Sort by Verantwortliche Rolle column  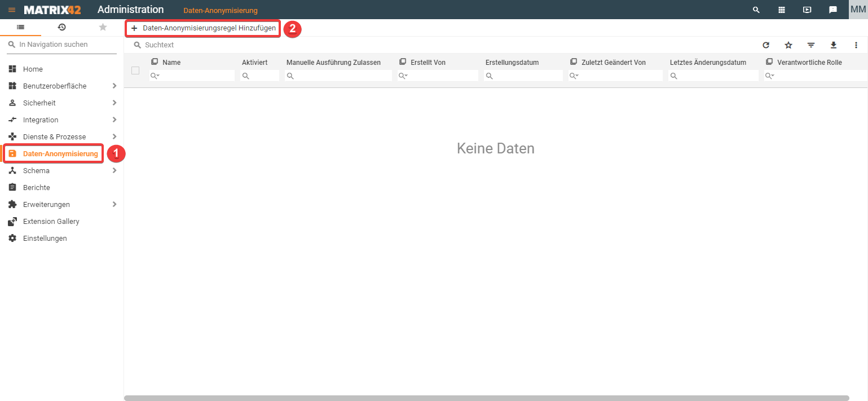[809, 63]
